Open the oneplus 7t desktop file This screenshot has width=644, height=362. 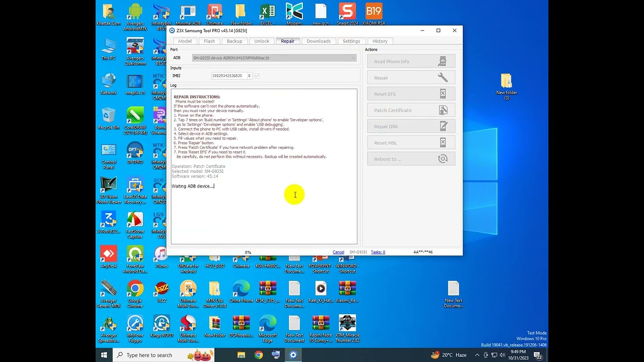[135, 84]
